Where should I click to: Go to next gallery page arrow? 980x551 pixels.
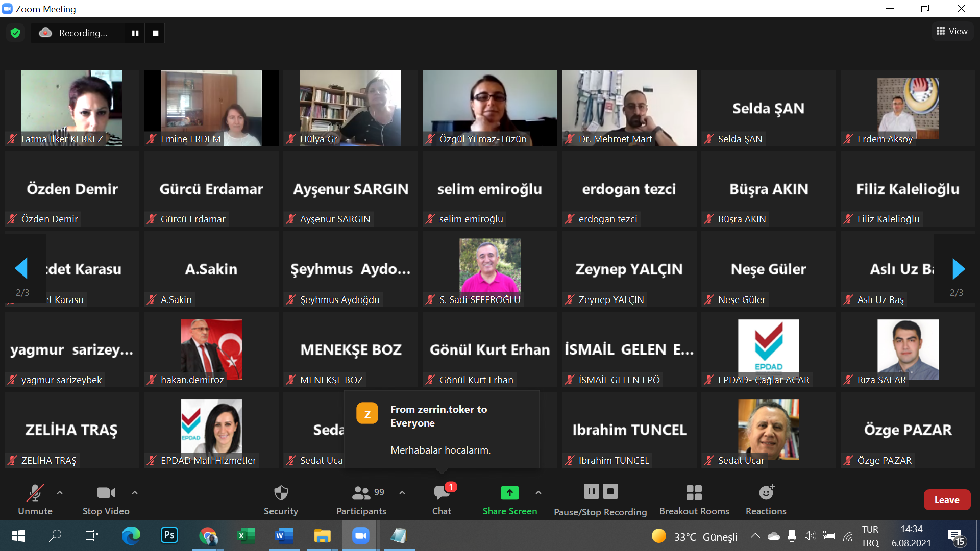(x=959, y=269)
